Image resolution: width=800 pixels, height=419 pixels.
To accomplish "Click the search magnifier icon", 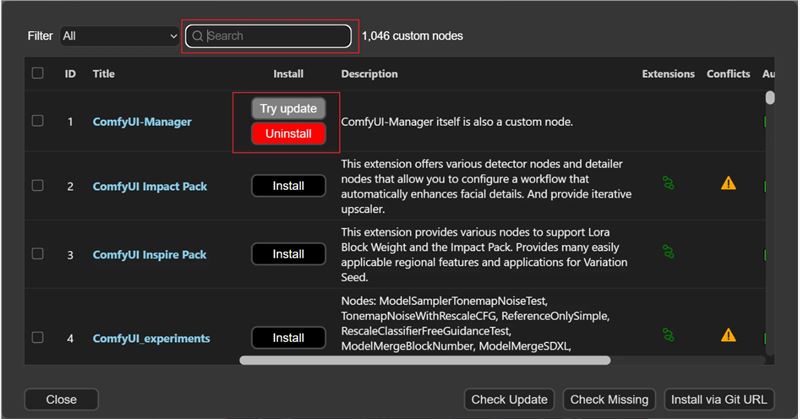I will tap(197, 36).
